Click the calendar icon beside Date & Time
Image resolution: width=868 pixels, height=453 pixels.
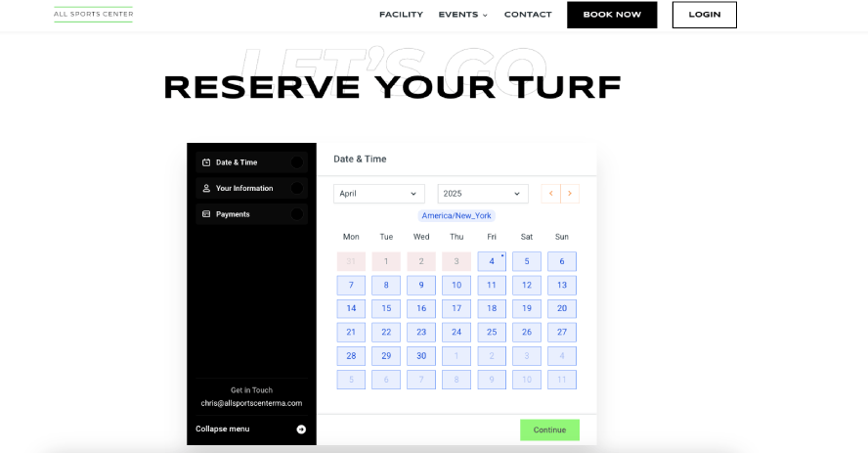pos(206,162)
